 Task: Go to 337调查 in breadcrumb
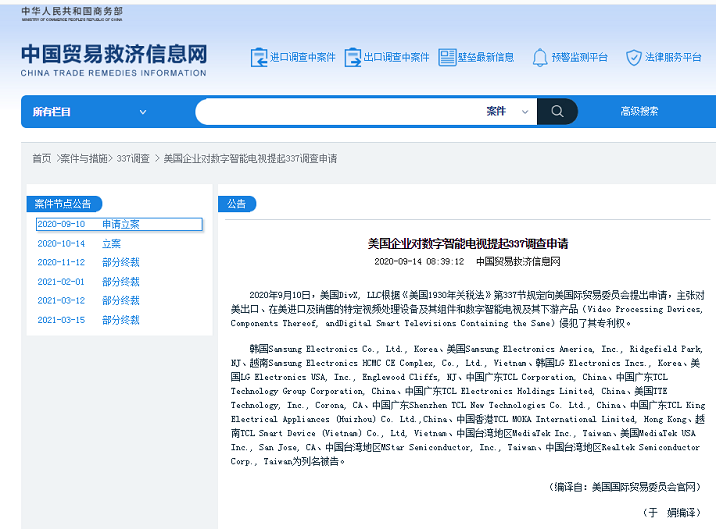click(133, 159)
